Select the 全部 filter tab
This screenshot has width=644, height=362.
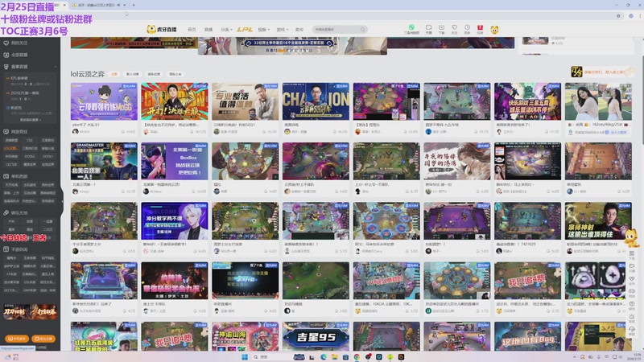[x=114, y=74]
